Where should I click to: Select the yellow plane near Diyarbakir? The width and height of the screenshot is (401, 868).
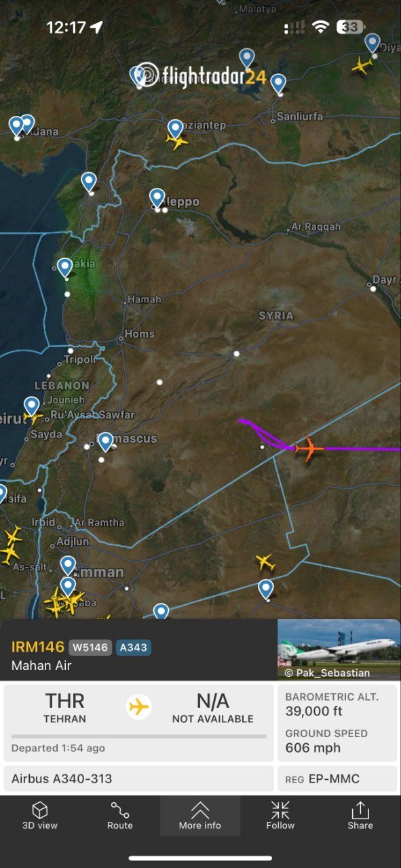coord(362,66)
